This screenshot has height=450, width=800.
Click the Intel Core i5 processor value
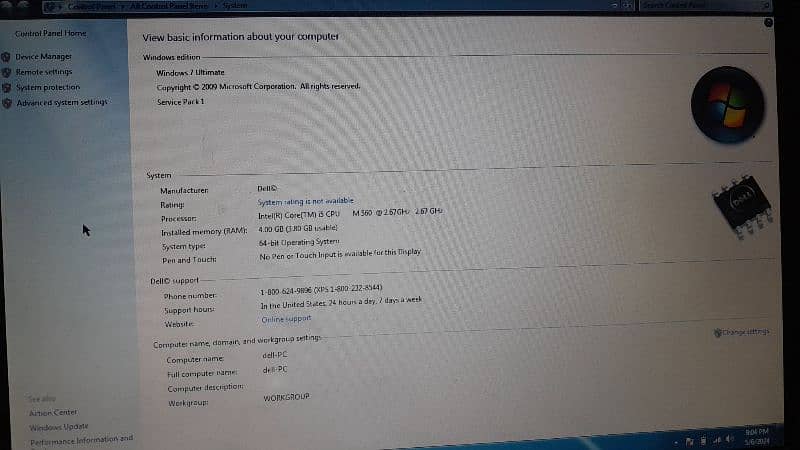pyautogui.click(x=350, y=213)
